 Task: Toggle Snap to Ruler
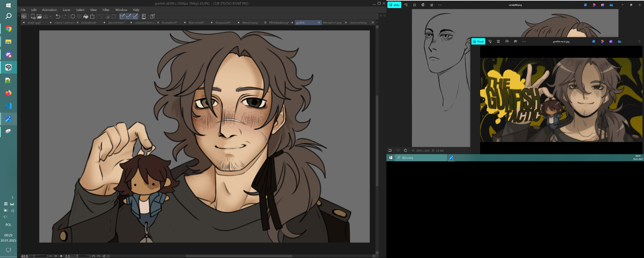coord(122,16)
